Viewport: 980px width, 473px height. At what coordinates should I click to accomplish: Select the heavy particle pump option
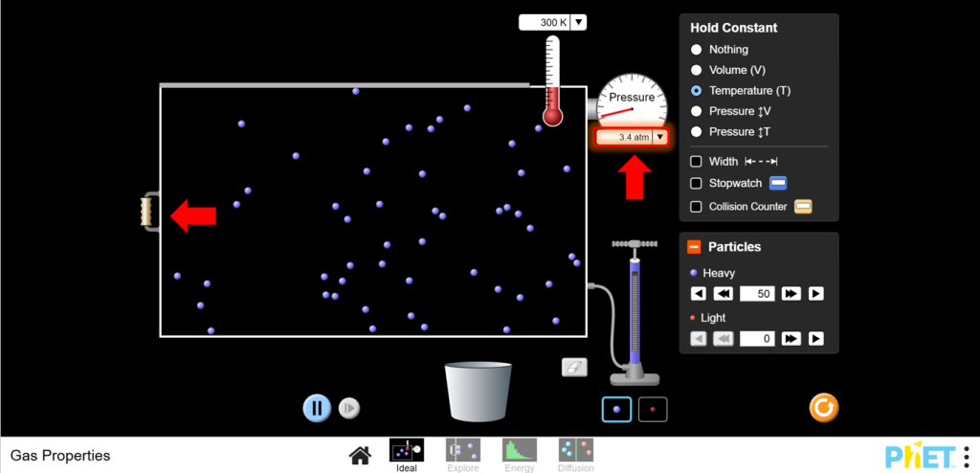tap(617, 409)
